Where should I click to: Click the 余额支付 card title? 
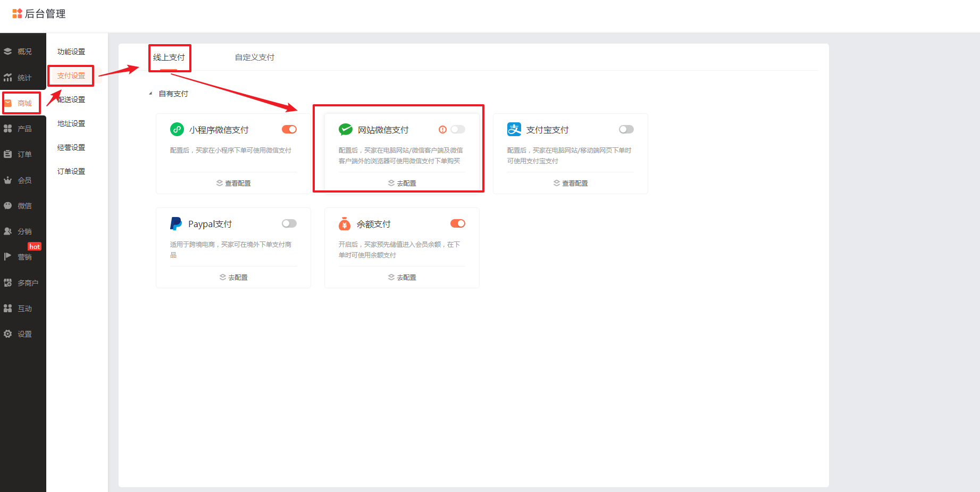[x=374, y=224]
